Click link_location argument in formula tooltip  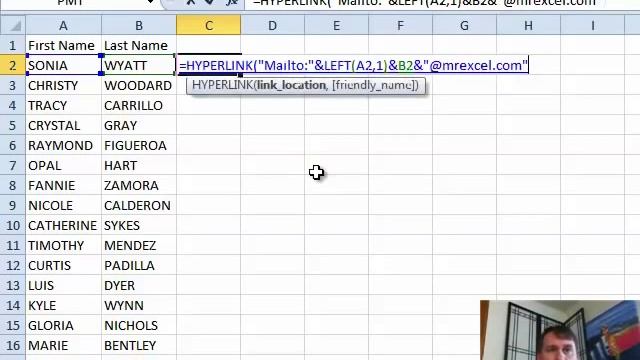(291, 85)
